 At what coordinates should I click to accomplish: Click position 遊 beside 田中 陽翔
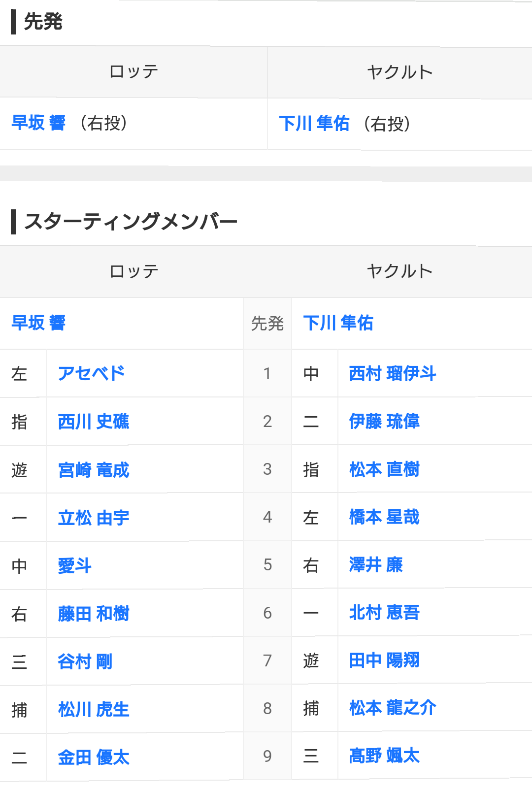(311, 660)
